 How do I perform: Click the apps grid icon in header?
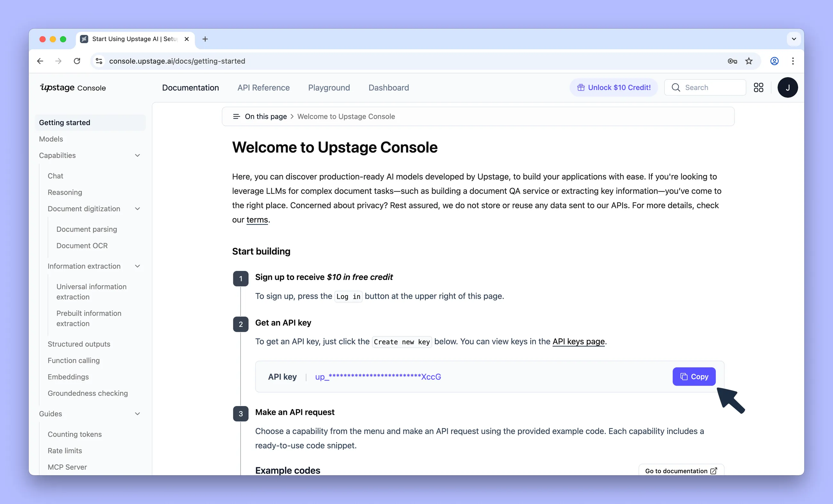click(x=758, y=87)
